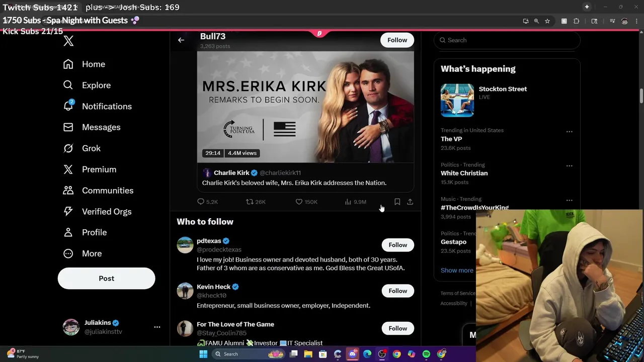
Task: Open White Christian trend options dots
Action: [569, 166]
